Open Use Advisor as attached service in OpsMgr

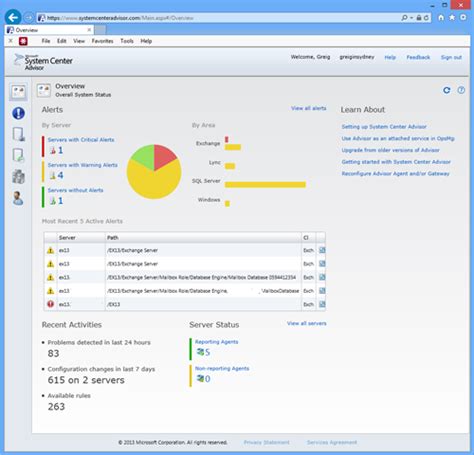tap(398, 138)
